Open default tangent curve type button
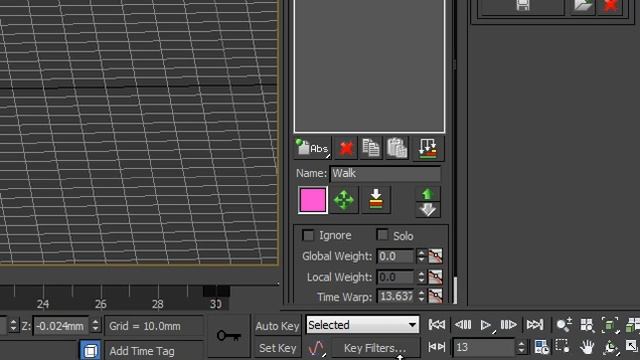640x360 pixels. click(x=317, y=348)
